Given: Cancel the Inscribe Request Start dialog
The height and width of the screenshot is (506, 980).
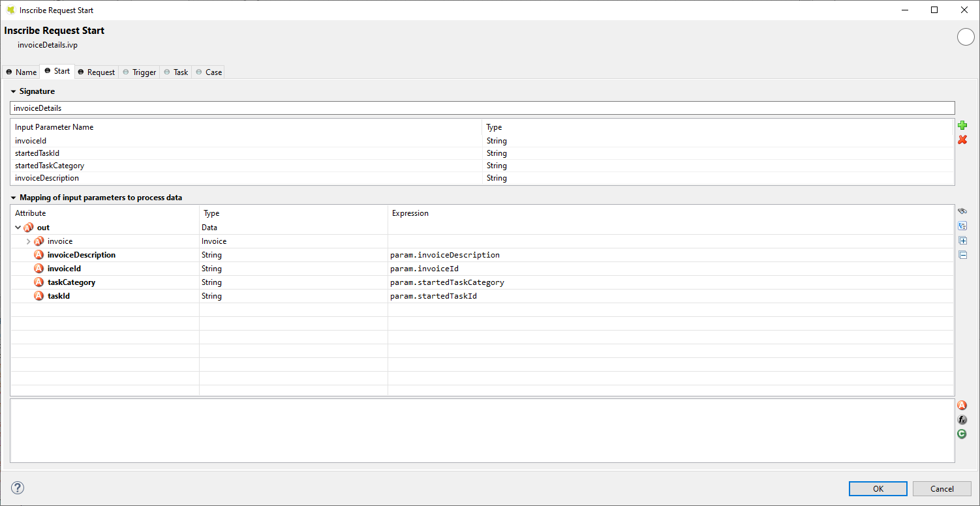Looking at the screenshot, I should point(942,488).
